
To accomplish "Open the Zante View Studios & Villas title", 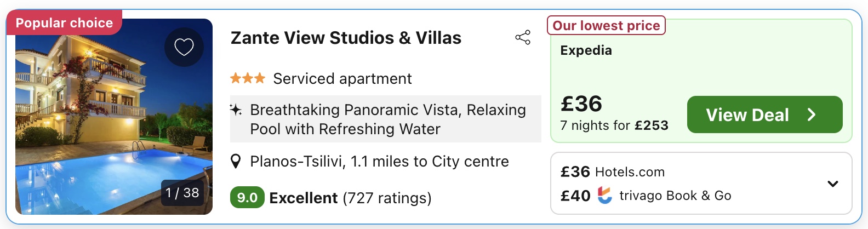I will click(346, 38).
